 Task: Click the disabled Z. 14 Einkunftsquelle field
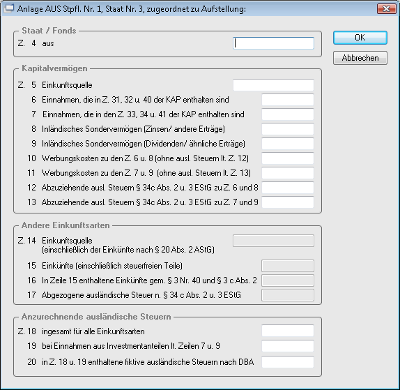pyautogui.click(x=273, y=241)
